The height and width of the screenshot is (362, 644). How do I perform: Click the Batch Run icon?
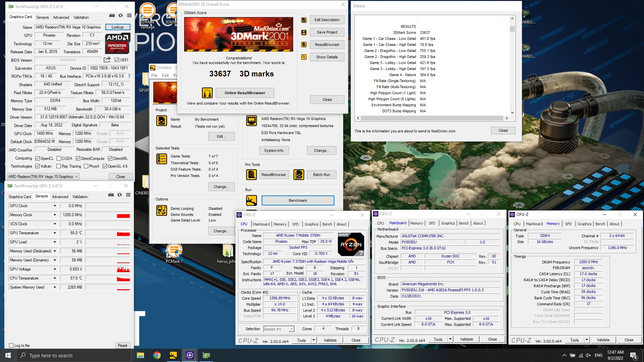[299, 175]
